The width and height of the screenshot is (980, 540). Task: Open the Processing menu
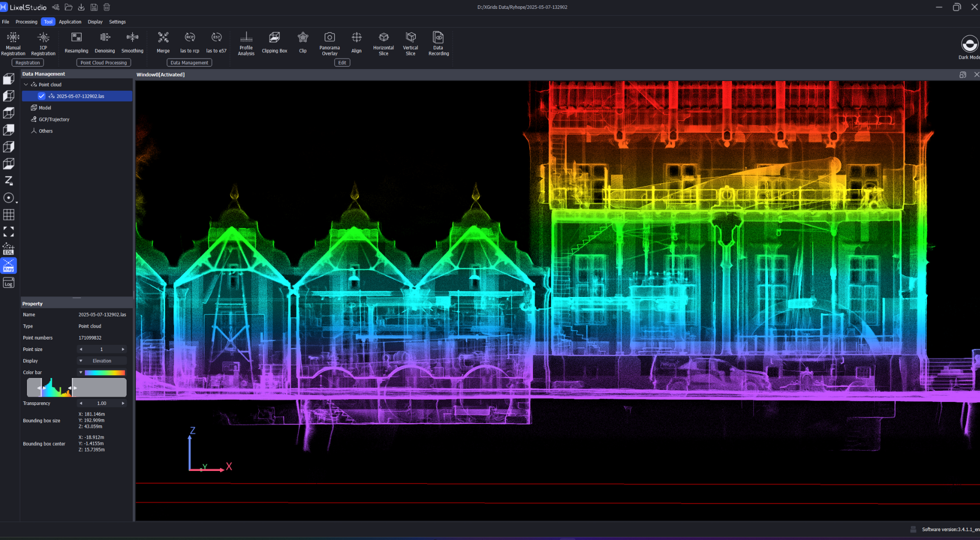[26, 21]
